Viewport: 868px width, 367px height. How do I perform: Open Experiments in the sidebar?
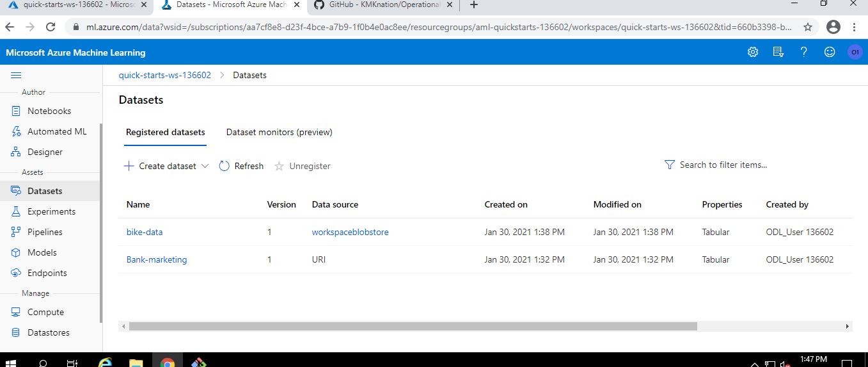(51, 211)
